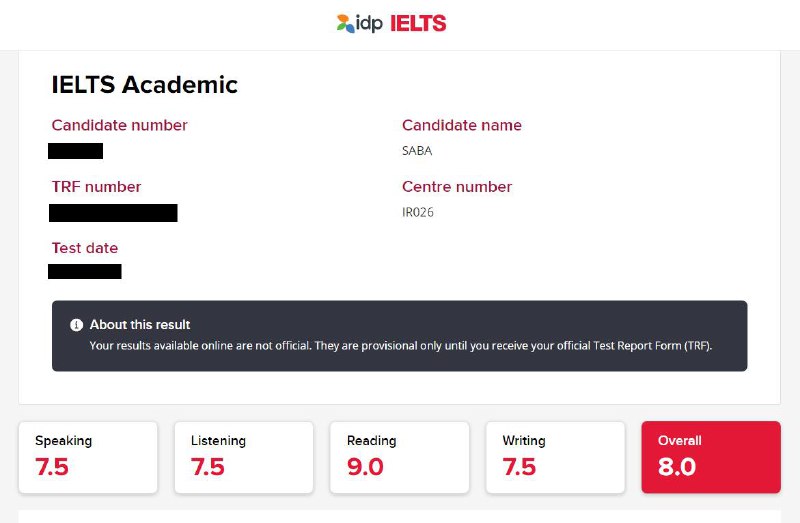Screen dimensions: 800x523
Task: Click the Test date label
Action: (x=85, y=248)
